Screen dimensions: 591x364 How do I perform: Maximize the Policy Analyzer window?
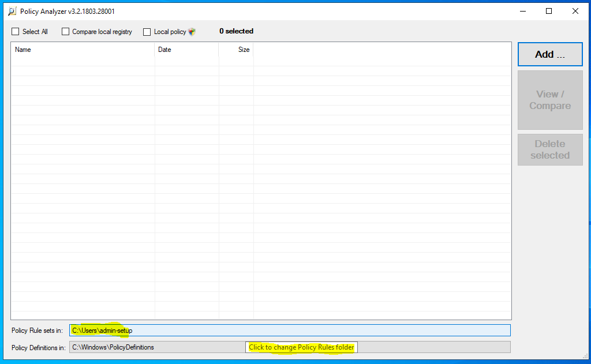549,12
